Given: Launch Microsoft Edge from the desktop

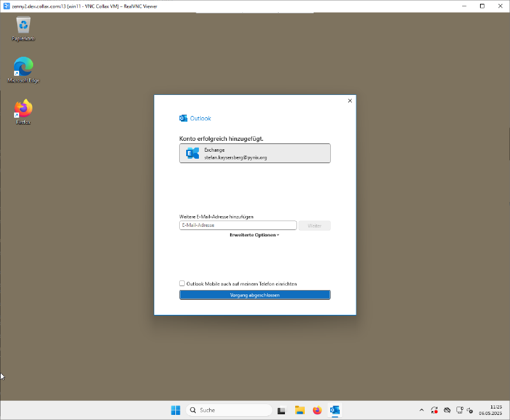Looking at the screenshot, I should (23, 67).
